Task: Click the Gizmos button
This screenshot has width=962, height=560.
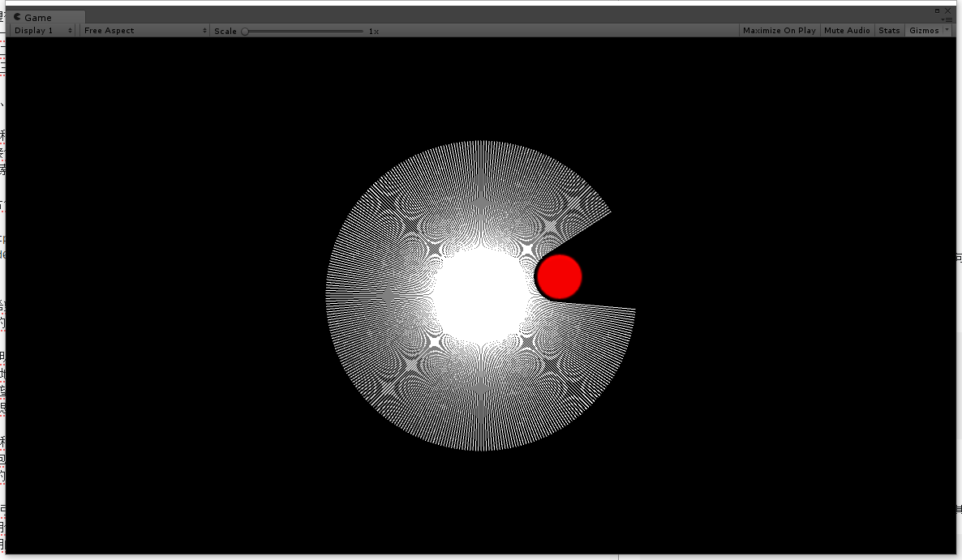Action: (x=923, y=30)
